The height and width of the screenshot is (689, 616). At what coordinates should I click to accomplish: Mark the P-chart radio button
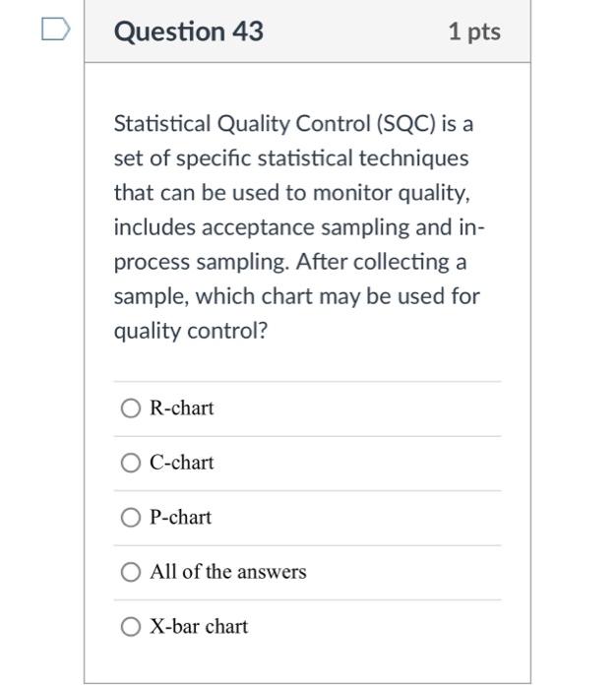point(131,517)
